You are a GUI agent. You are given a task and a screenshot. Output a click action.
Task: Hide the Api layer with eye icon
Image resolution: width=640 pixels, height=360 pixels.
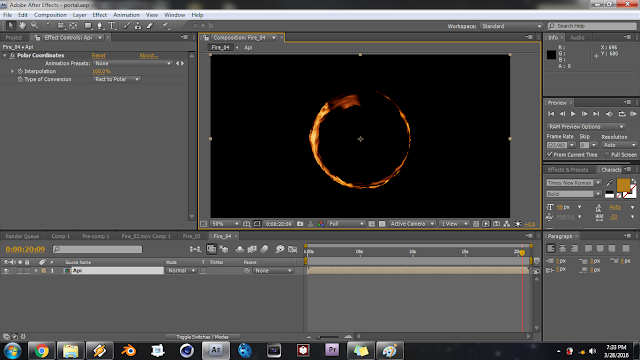click(6, 271)
